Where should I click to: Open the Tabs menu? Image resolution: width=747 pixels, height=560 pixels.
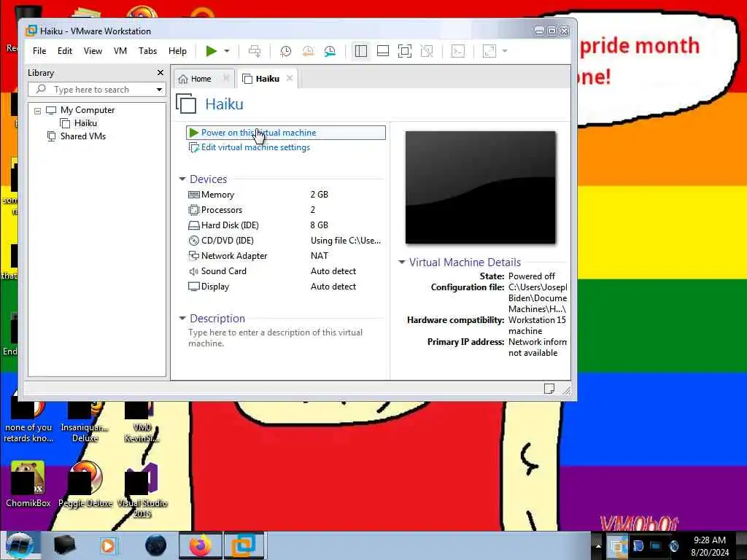[x=147, y=51]
